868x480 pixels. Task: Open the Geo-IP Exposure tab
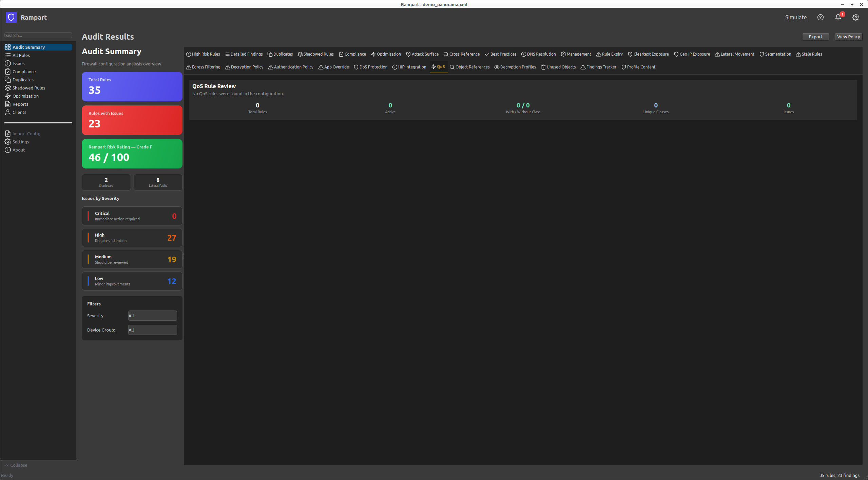[692, 54]
